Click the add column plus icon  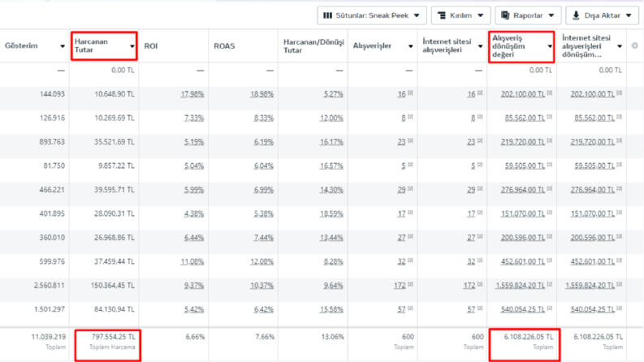pyautogui.click(x=634, y=45)
